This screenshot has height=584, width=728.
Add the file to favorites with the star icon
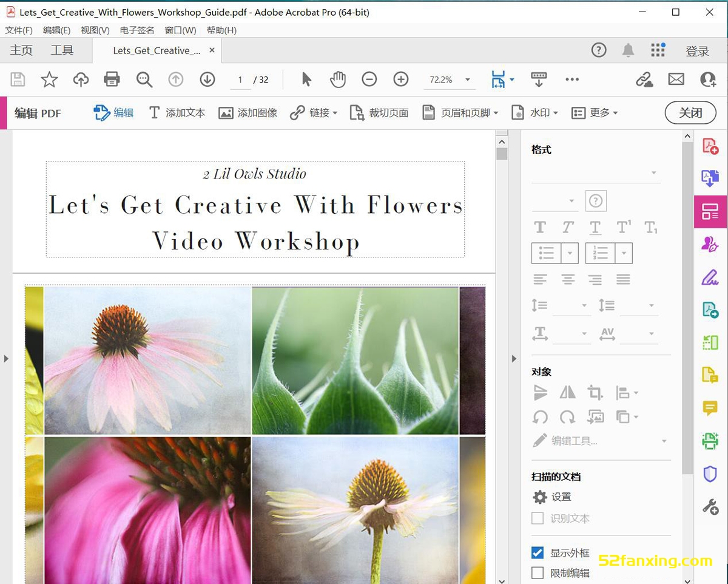49,80
